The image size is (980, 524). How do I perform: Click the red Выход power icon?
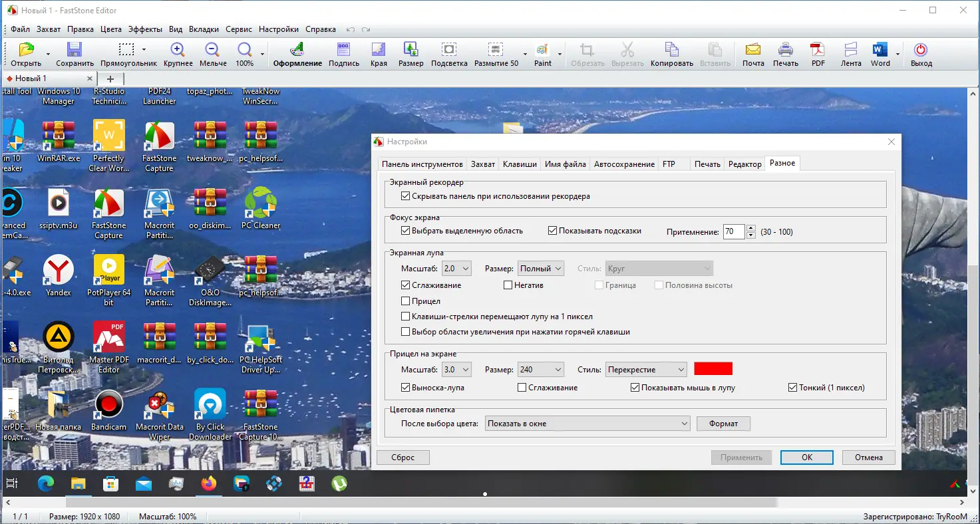921,50
